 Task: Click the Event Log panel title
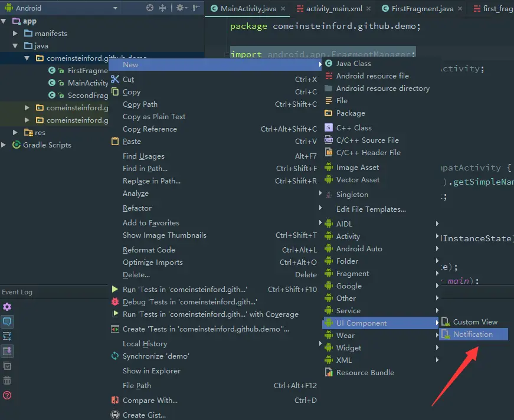[x=17, y=291]
